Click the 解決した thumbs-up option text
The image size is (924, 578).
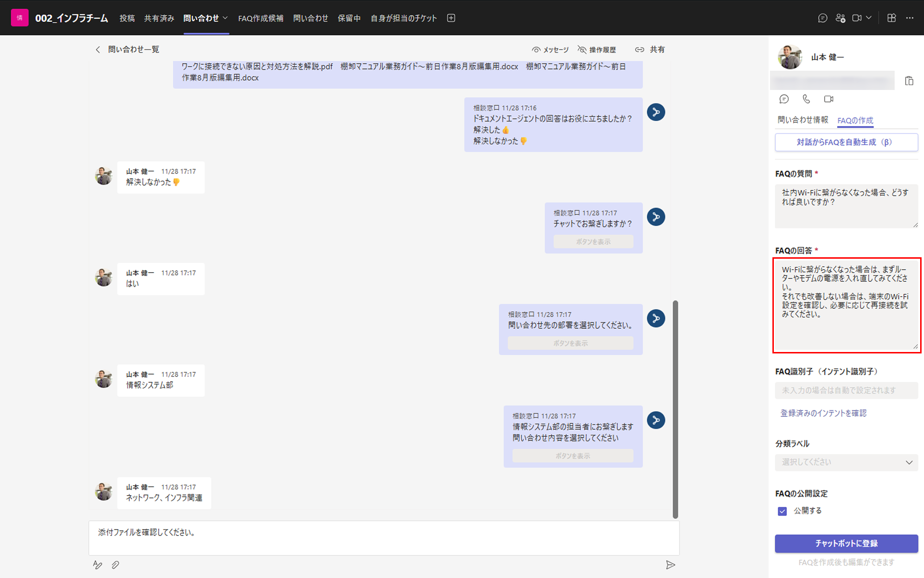491,130
